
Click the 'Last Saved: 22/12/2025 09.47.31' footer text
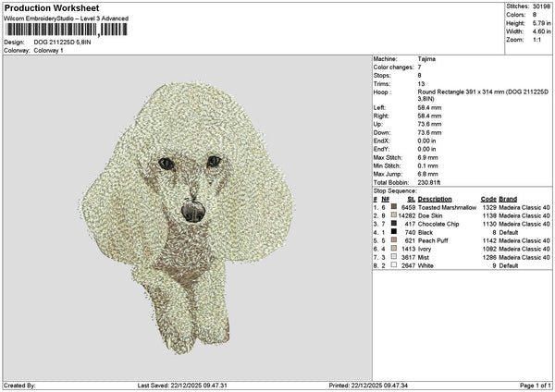click(x=182, y=386)
